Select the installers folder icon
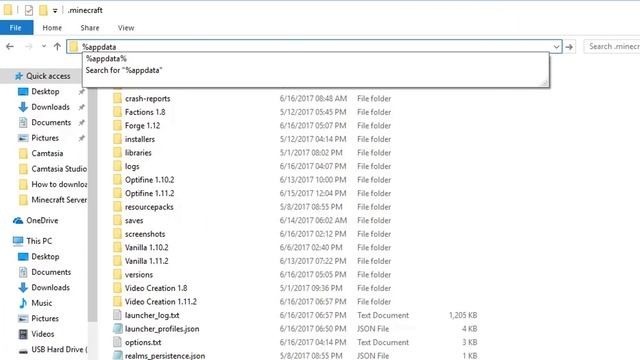 (118, 139)
